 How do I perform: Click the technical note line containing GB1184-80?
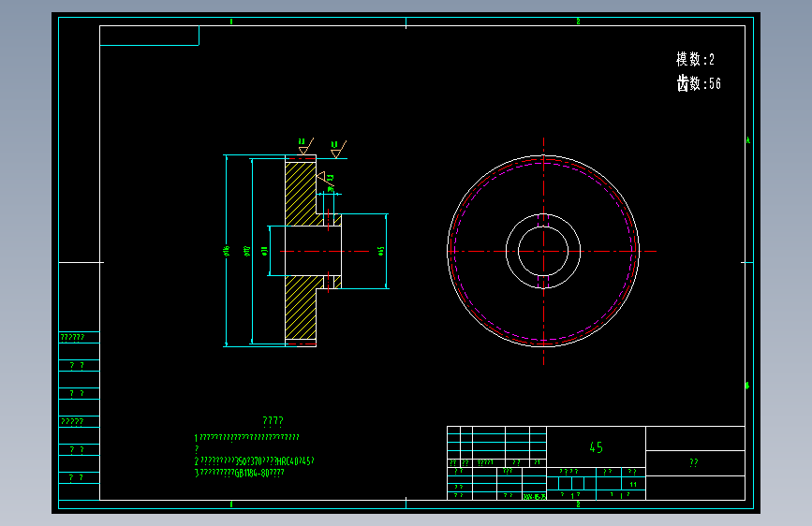pyautogui.click(x=239, y=474)
